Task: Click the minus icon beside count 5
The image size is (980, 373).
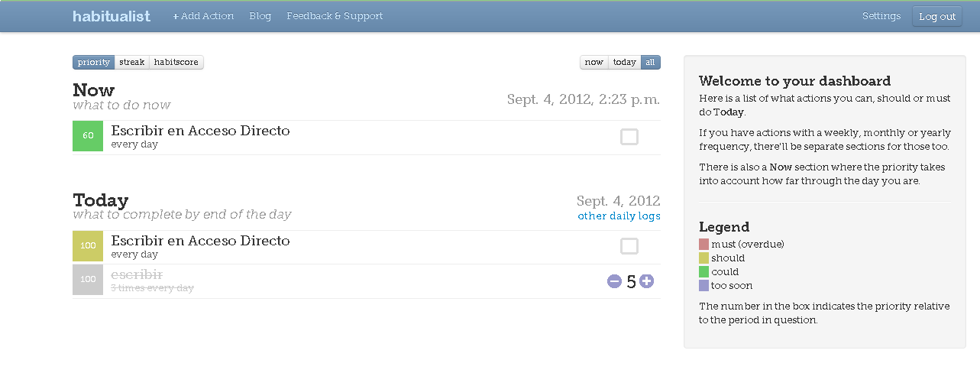Action: point(614,281)
